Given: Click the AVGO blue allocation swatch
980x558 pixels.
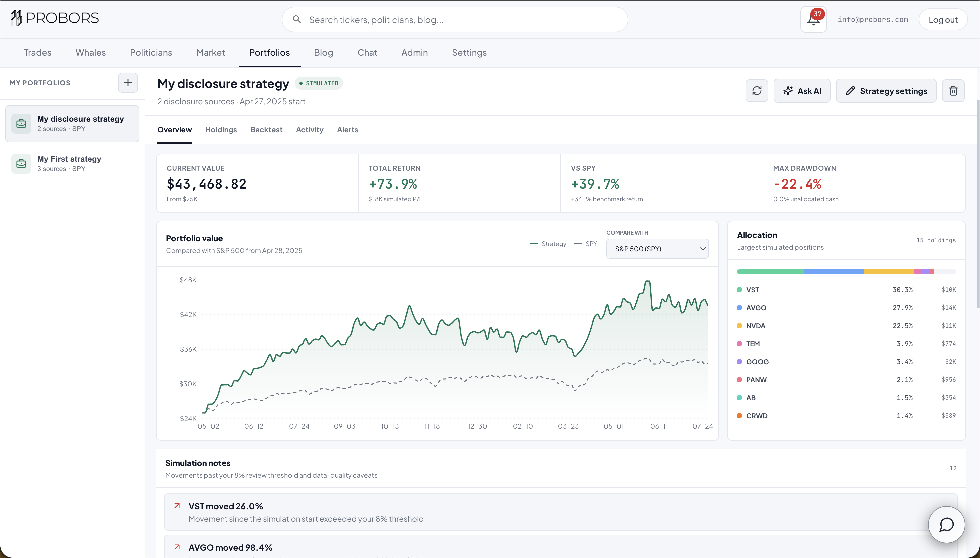Looking at the screenshot, I should [x=739, y=308].
